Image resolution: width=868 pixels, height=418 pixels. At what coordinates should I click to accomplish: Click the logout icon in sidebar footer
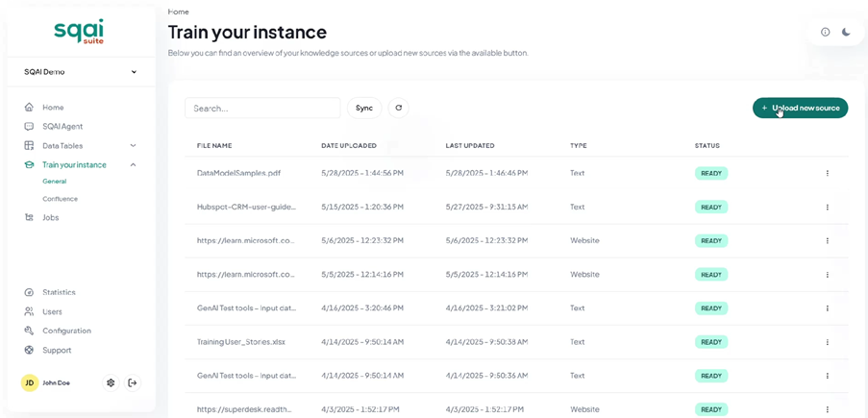click(x=133, y=382)
